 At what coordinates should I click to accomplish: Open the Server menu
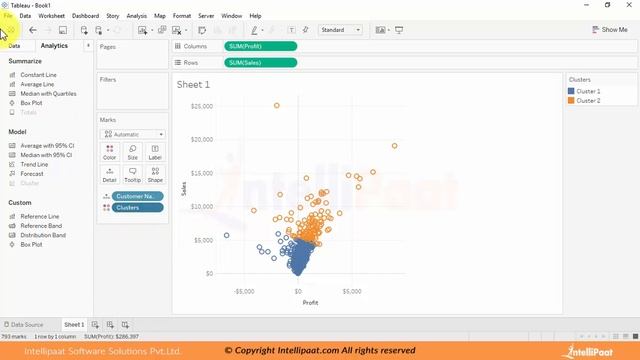206,16
